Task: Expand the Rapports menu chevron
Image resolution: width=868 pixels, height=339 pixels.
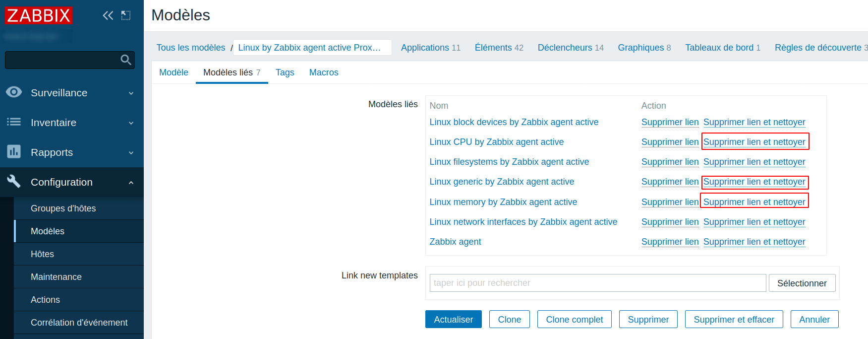Action: click(x=131, y=153)
